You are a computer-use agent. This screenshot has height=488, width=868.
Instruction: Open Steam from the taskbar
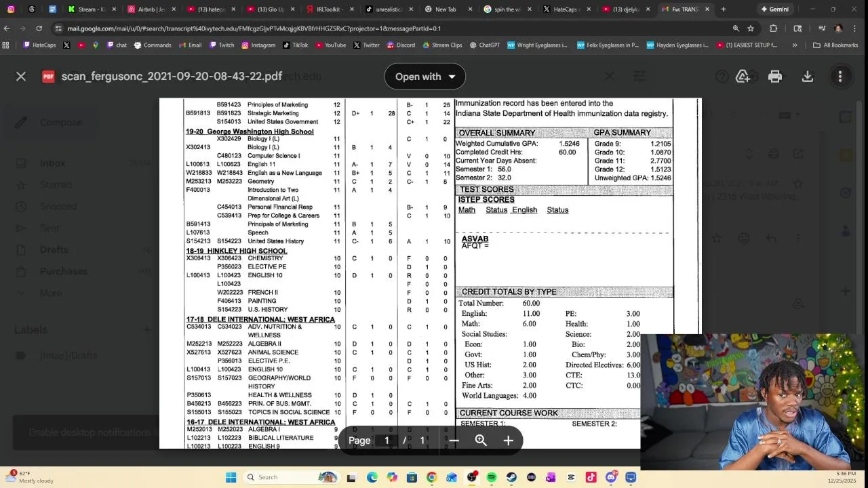(x=511, y=477)
